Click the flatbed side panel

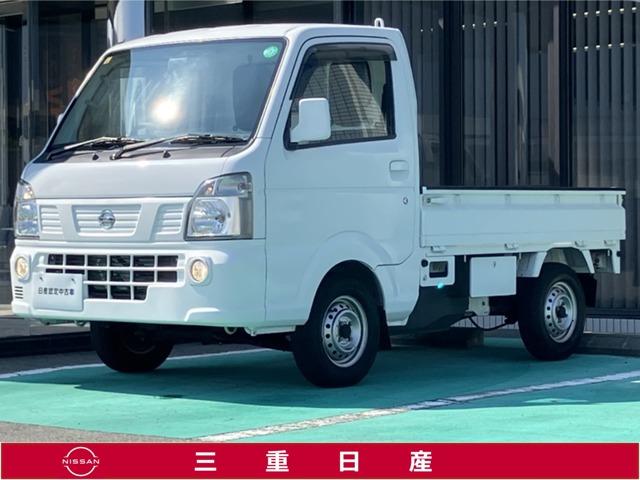point(520,222)
